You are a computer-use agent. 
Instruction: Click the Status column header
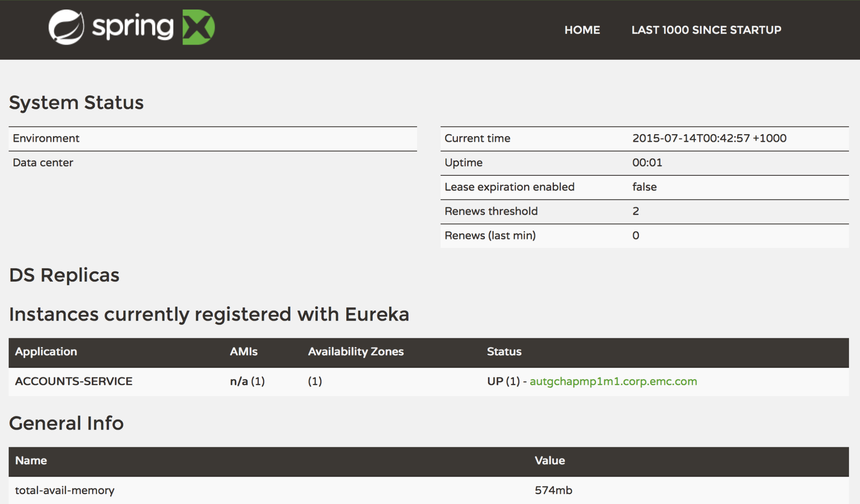[504, 352]
